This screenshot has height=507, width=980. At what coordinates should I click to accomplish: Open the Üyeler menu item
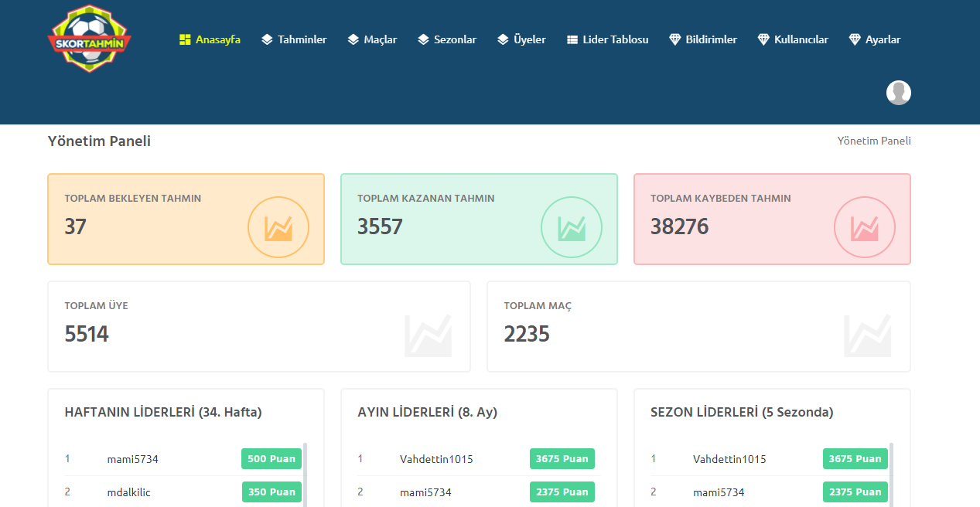521,39
